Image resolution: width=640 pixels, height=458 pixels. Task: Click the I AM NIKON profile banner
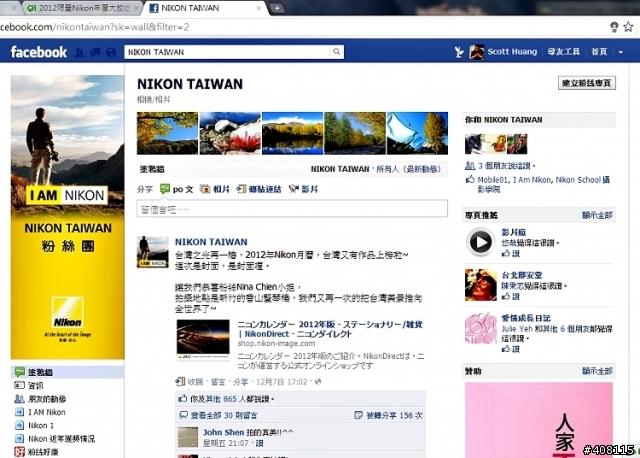68,217
